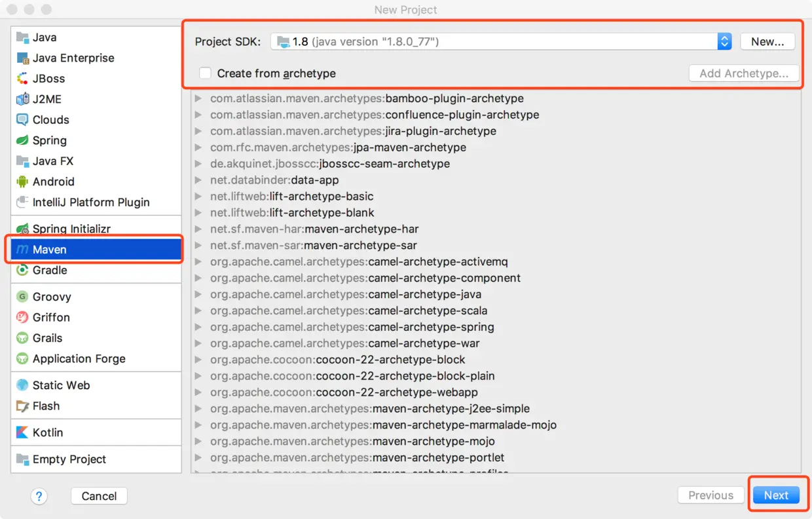This screenshot has height=519, width=812.
Task: Click the Previous button
Action: point(710,495)
